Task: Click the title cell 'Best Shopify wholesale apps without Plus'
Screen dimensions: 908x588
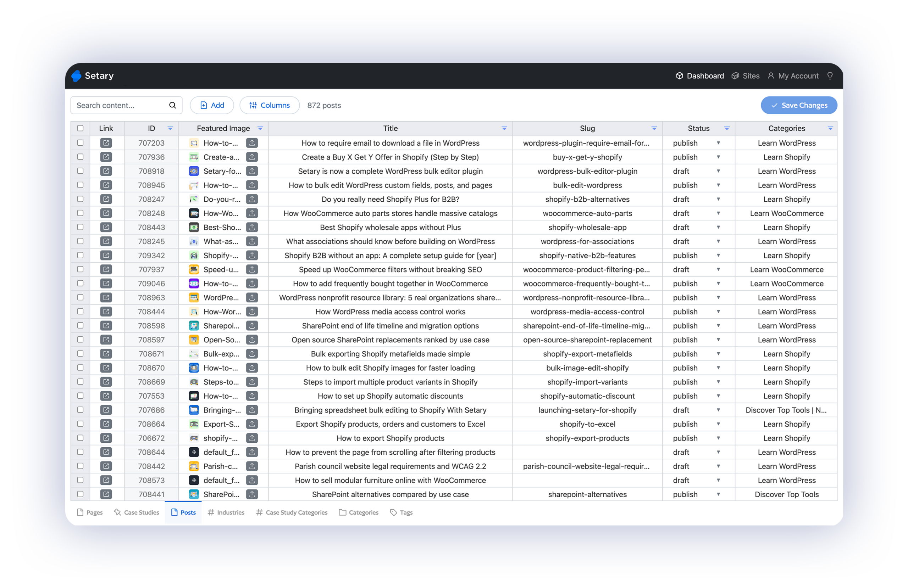Action: (x=390, y=227)
